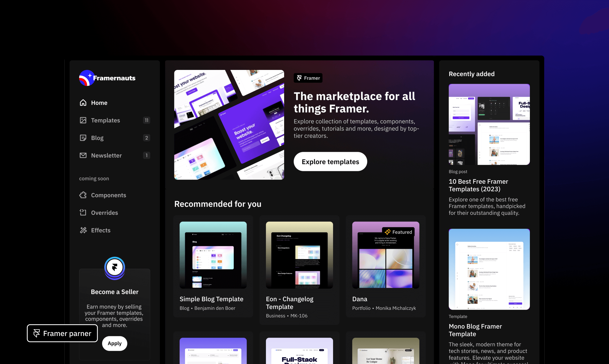
Task: Click the Framer logo in seller card
Action: pyautogui.click(x=115, y=267)
